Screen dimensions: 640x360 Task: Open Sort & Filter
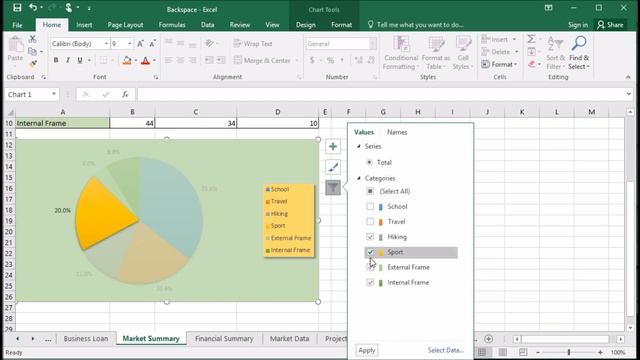click(556, 53)
